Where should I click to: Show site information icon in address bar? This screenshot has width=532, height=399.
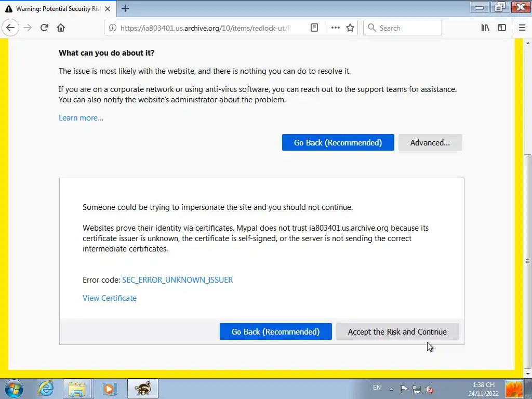113,28
